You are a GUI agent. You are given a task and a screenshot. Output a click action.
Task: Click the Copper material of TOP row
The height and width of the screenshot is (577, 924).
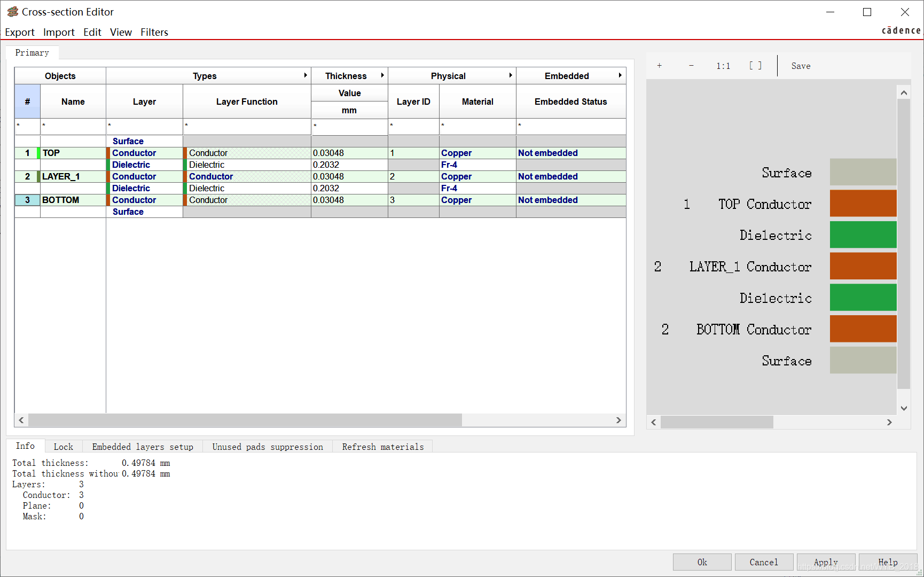[x=477, y=153]
